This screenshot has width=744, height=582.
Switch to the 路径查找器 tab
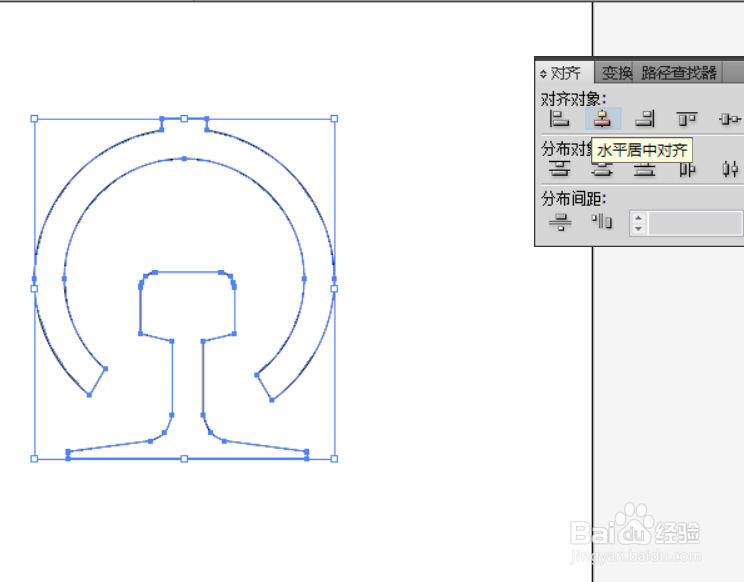pyautogui.click(x=679, y=73)
